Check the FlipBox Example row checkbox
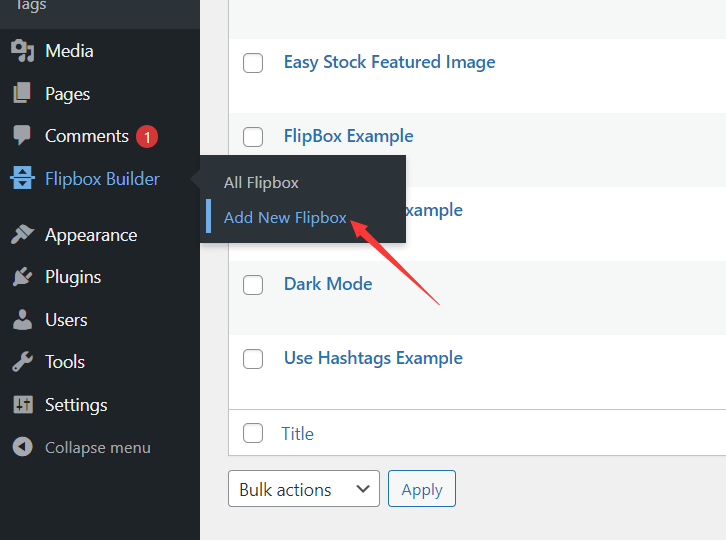The image size is (726, 540). [x=253, y=137]
